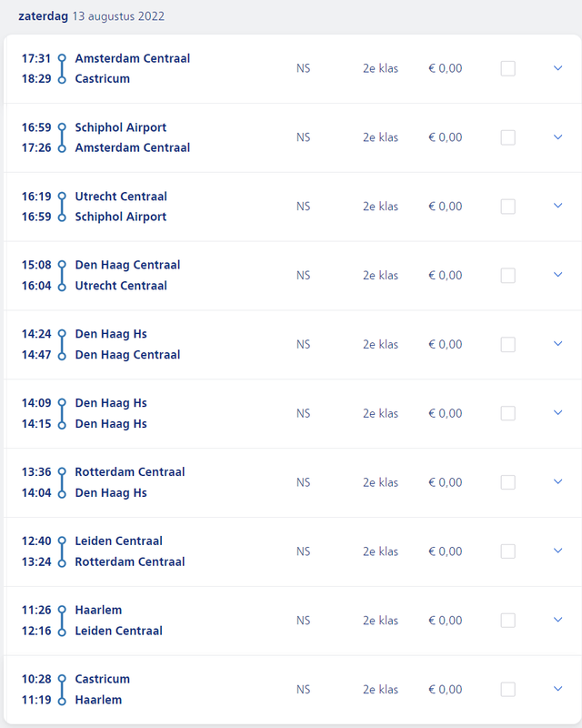The width and height of the screenshot is (582, 728).
Task: Check the Utrecht Centraal to Schiphol Airport trip
Action: 507,207
